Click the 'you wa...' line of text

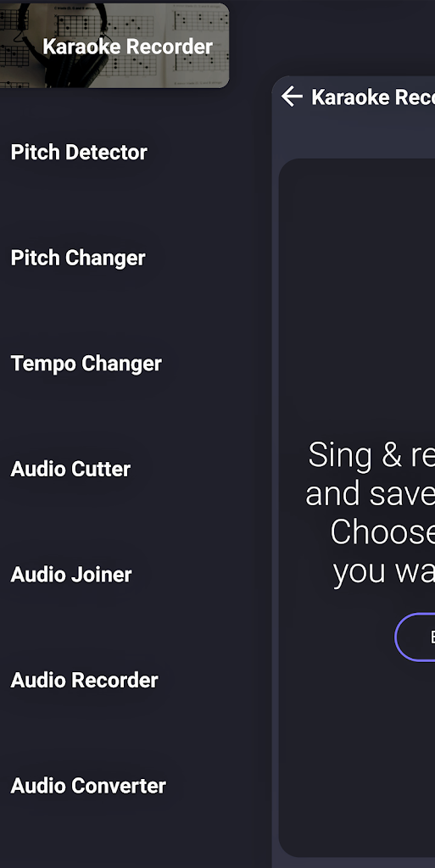384,572
